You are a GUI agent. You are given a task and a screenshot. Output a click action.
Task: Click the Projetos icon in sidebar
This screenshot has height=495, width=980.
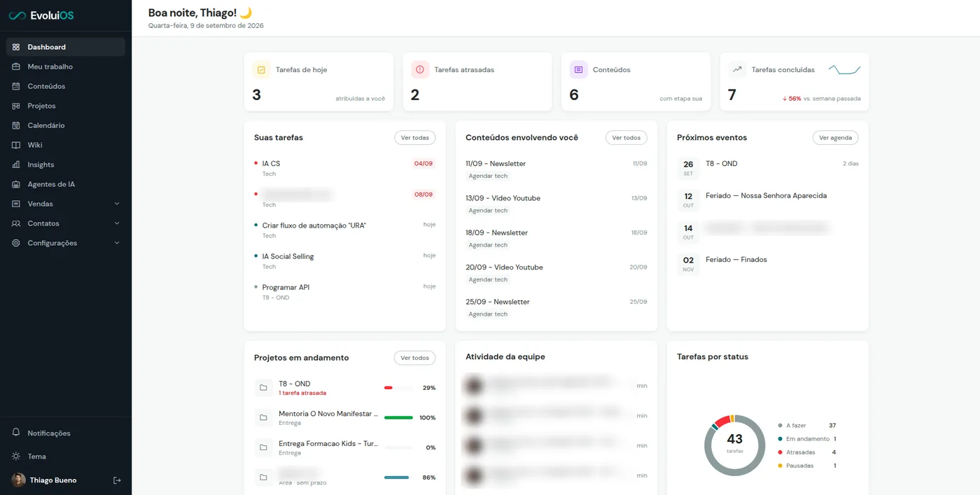(16, 106)
